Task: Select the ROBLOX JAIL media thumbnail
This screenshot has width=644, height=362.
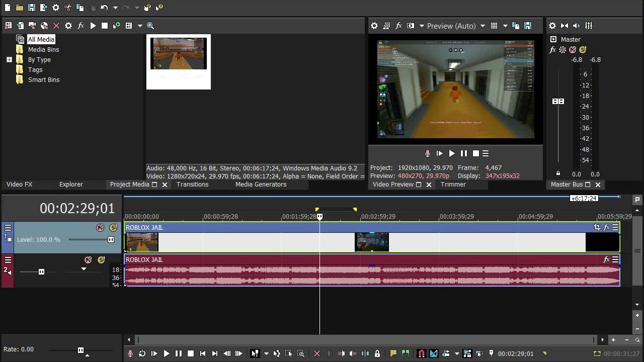Action: point(179,61)
